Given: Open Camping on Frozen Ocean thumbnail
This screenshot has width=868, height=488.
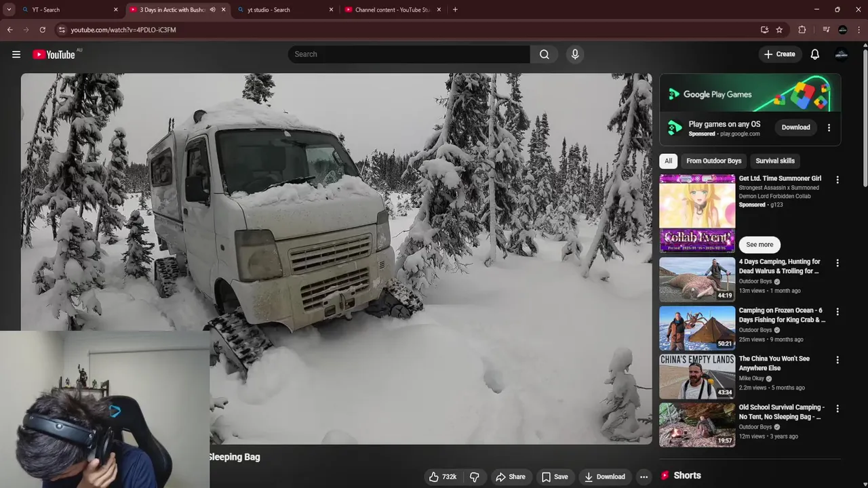Looking at the screenshot, I should (697, 328).
